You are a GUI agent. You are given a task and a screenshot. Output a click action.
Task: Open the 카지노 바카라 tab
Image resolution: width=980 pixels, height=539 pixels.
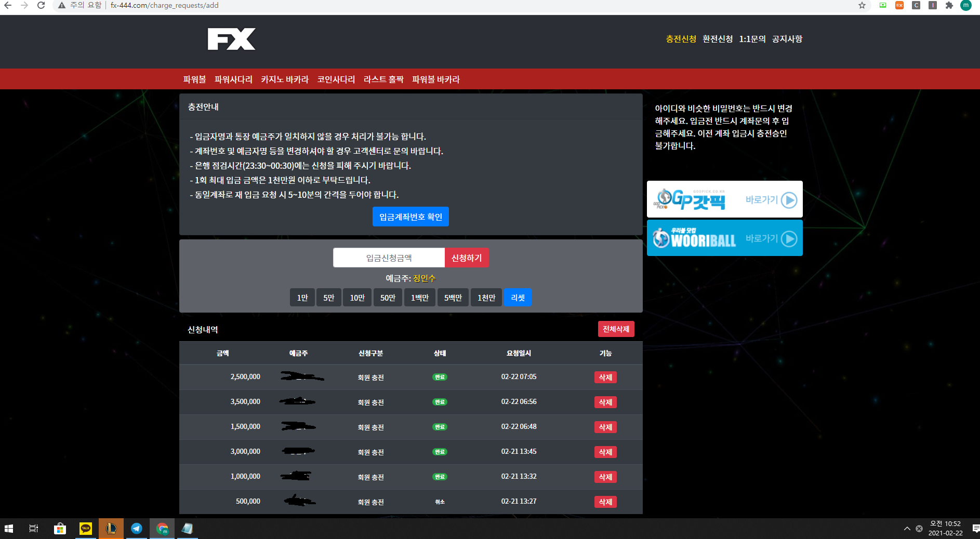pos(284,79)
